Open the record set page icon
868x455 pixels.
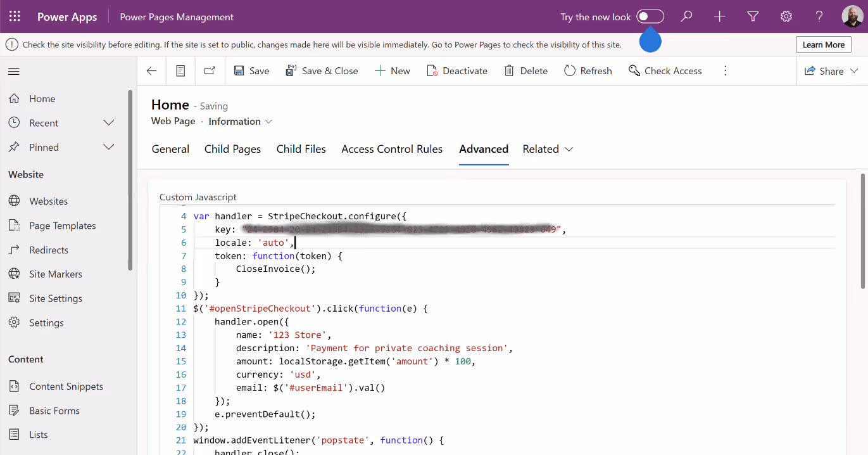180,71
